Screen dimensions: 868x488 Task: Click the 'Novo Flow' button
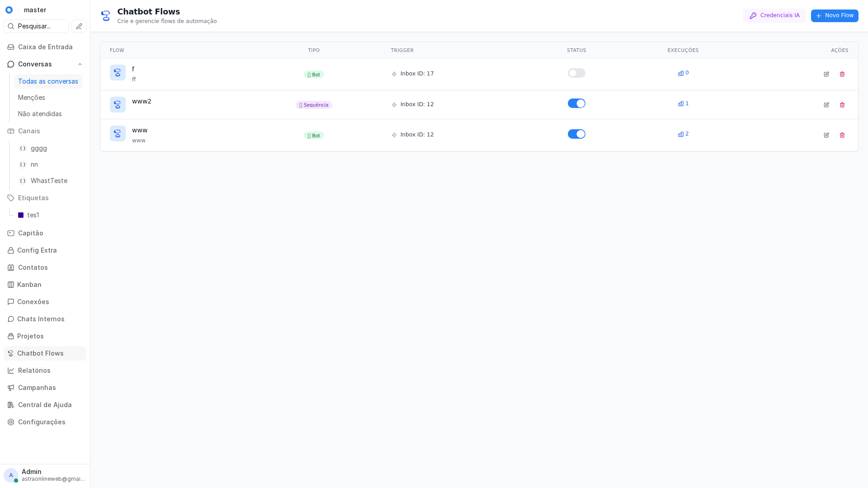tap(835, 15)
